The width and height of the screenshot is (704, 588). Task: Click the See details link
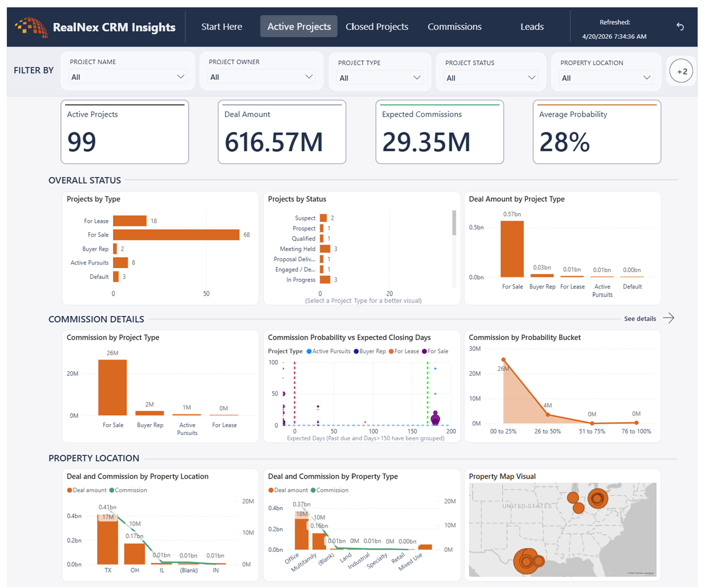[640, 319]
